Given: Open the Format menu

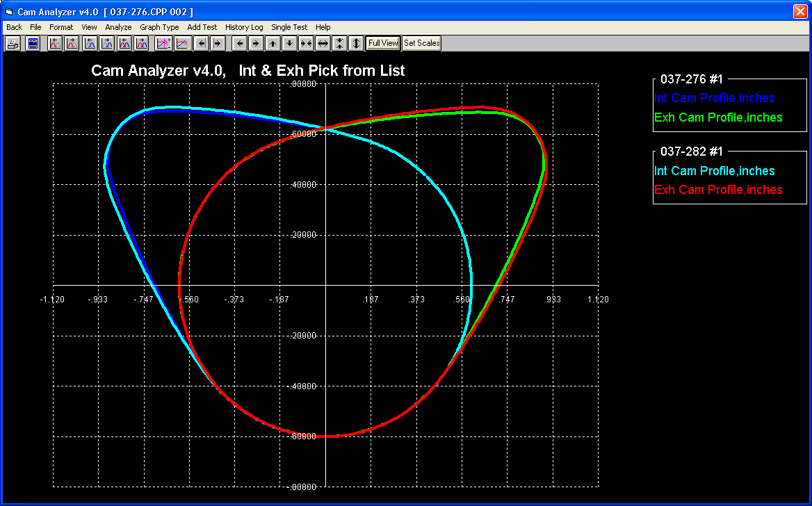Looking at the screenshot, I should click(61, 27).
